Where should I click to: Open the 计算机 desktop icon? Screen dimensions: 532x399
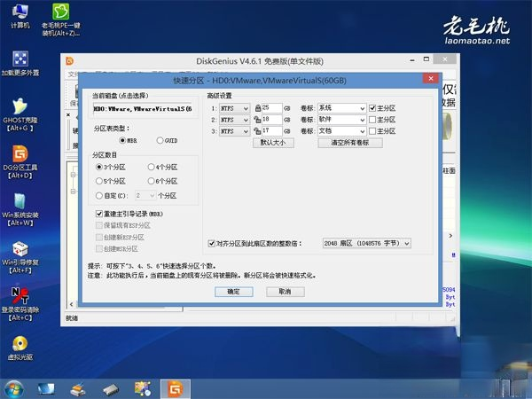[x=20, y=15]
